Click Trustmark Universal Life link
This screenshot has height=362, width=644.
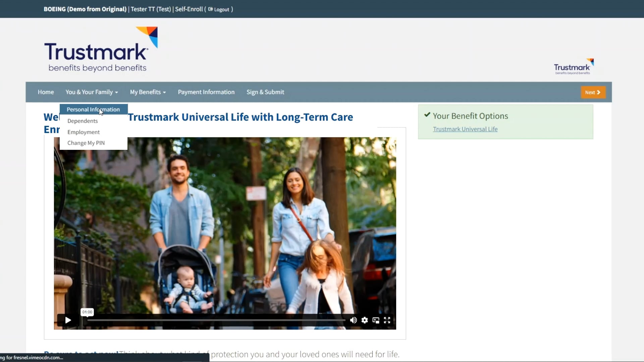(465, 129)
